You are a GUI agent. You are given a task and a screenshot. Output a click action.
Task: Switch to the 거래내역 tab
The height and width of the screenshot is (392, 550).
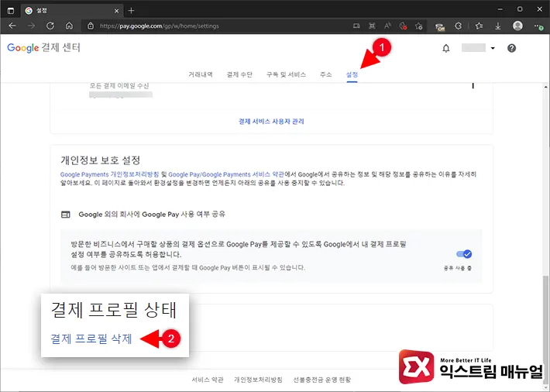coord(201,74)
